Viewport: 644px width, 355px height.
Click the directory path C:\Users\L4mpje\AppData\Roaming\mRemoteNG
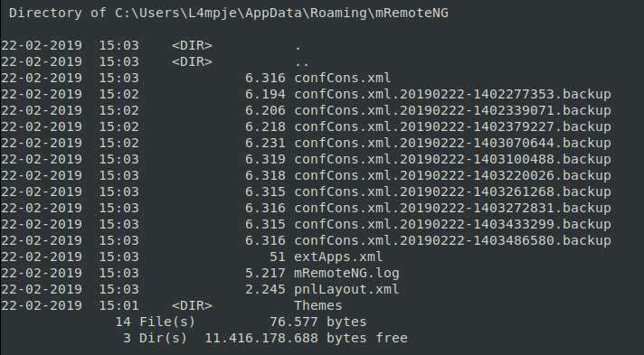[x=282, y=14]
